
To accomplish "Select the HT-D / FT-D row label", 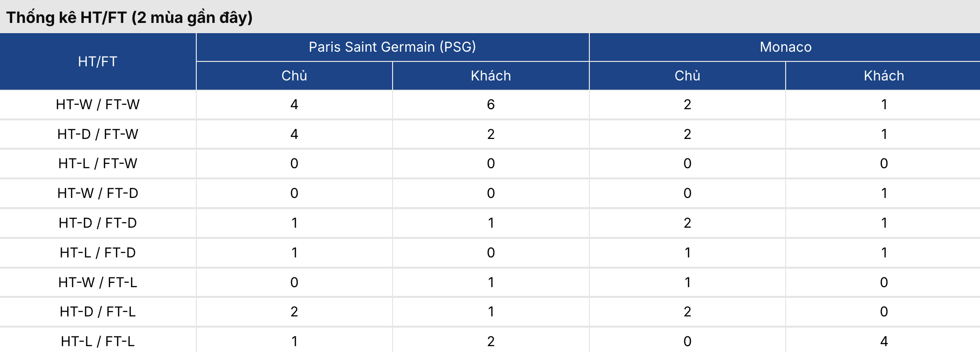I will [x=97, y=223].
